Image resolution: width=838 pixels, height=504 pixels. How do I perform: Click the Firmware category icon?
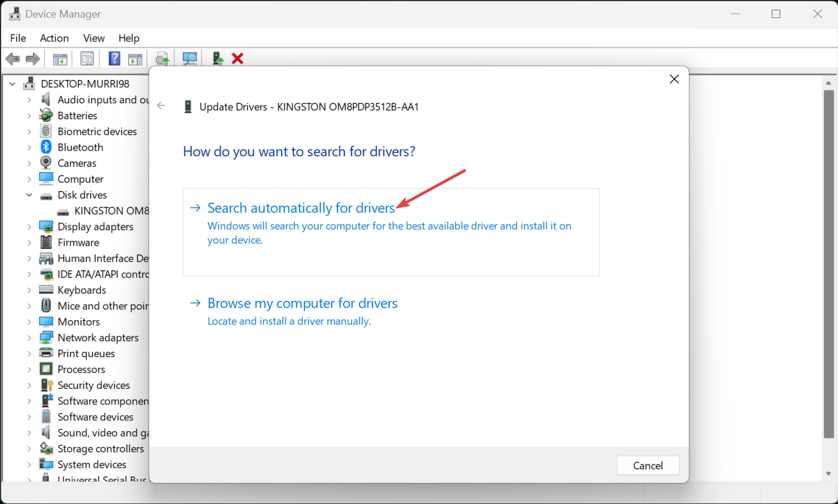point(46,243)
